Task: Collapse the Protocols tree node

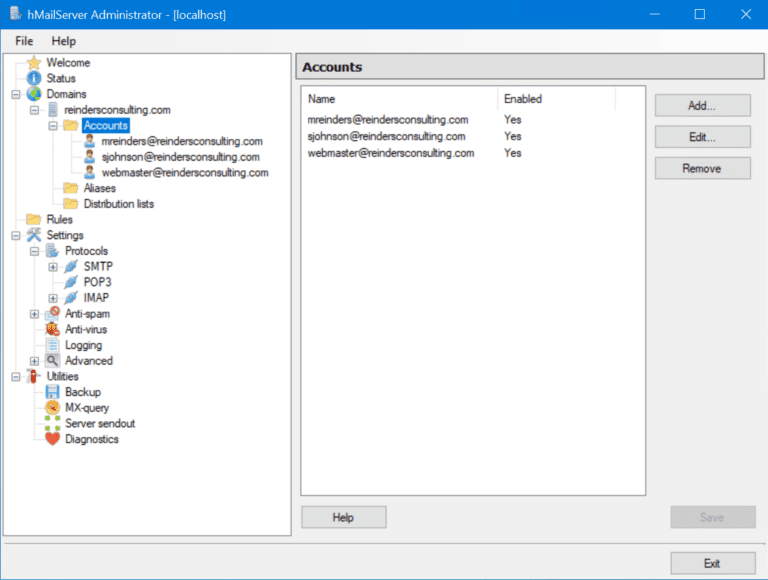Action: tap(34, 251)
